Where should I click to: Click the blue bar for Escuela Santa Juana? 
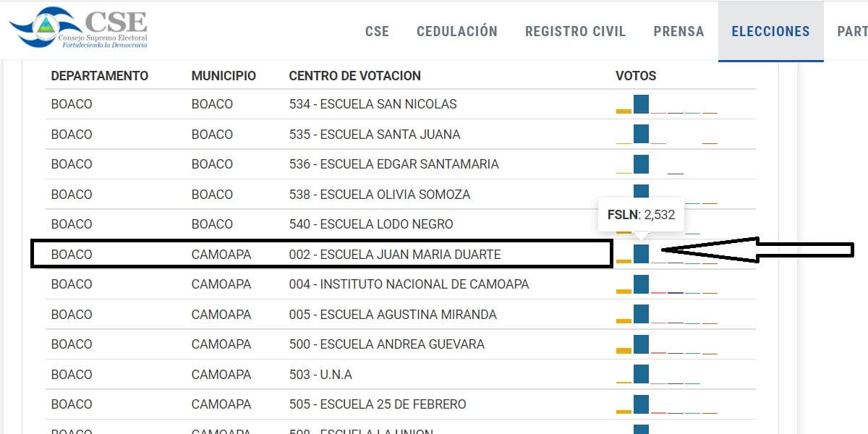coord(641,135)
